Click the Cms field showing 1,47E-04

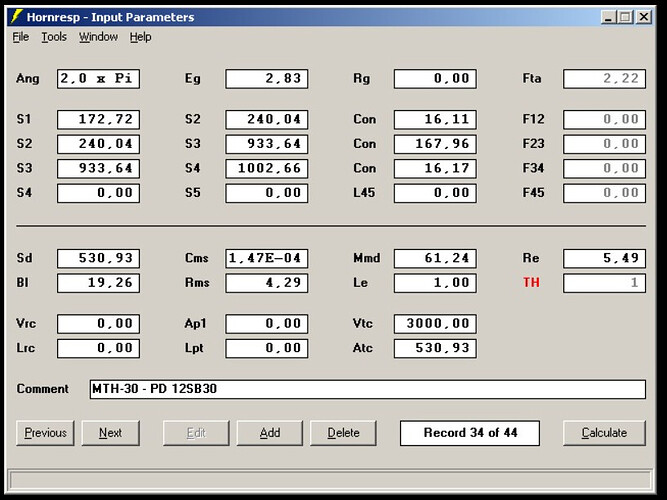[x=267, y=258]
